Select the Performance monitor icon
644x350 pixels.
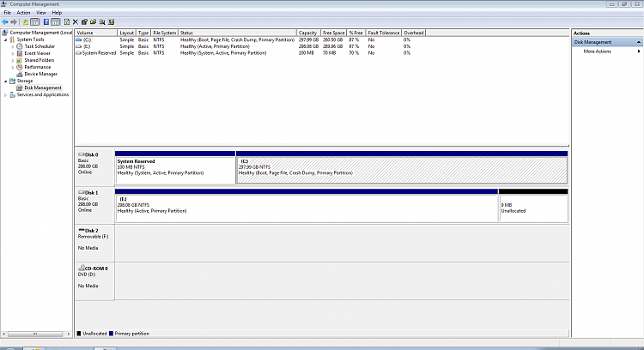tap(19, 67)
